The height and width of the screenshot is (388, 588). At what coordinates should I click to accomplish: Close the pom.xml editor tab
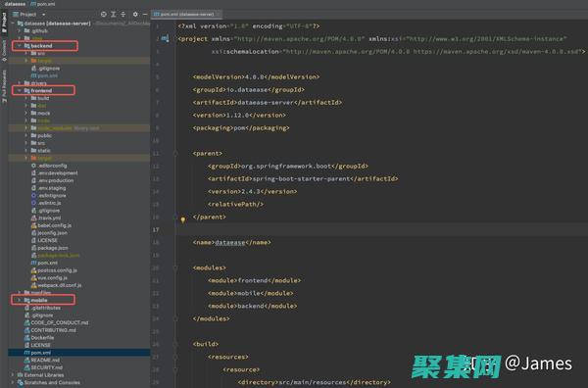(219, 15)
